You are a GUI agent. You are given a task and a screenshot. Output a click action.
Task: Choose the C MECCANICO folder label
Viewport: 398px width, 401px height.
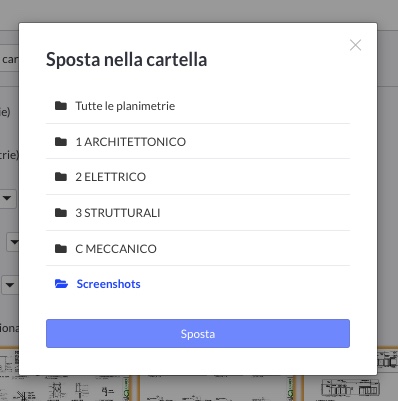[x=116, y=249]
